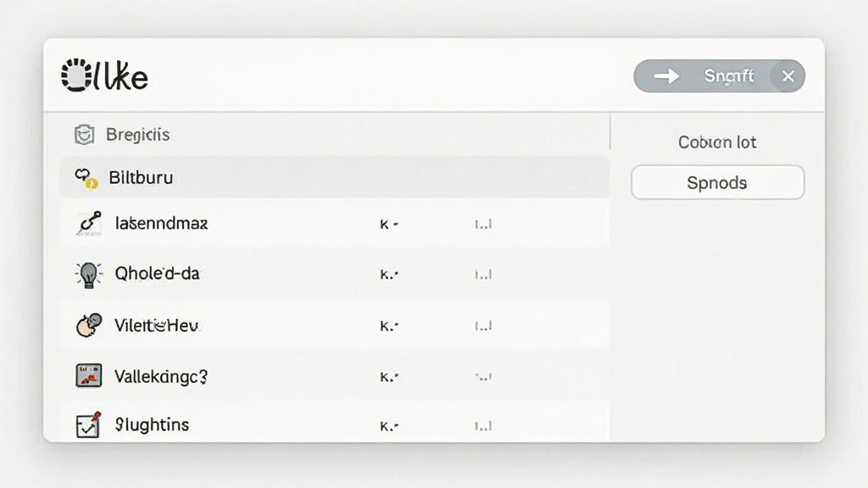Select the Slughtins list entry

click(334, 424)
